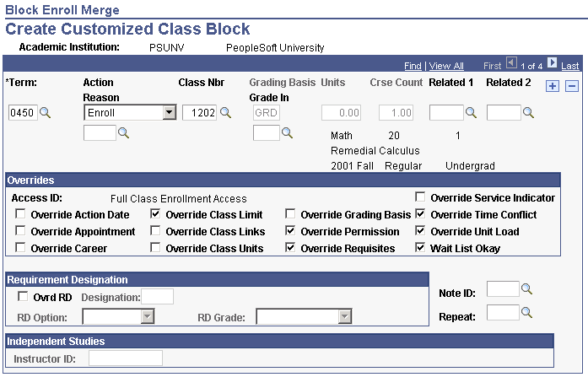The width and height of the screenshot is (588, 377).
Task: Click the Class Nbr field containing 1202
Action: click(x=199, y=112)
